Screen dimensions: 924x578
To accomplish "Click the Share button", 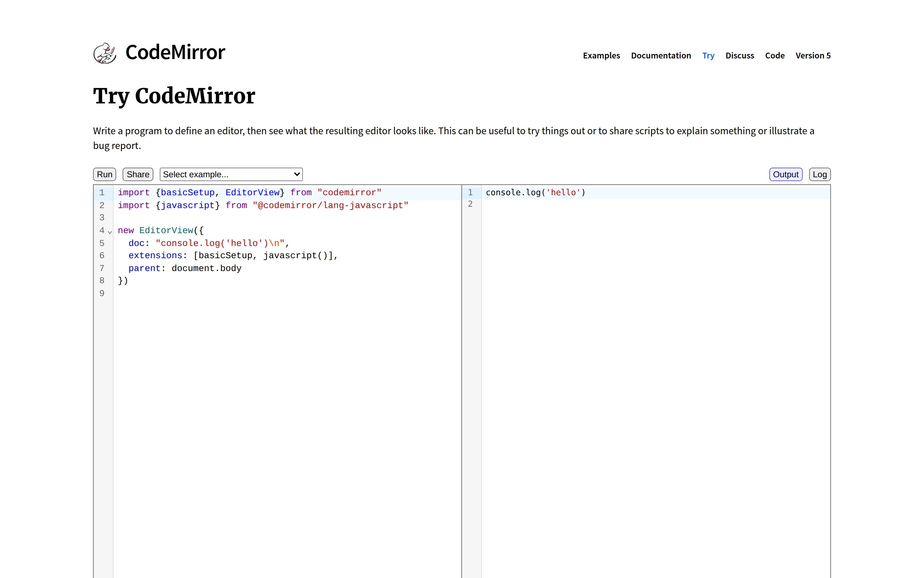I will [138, 174].
